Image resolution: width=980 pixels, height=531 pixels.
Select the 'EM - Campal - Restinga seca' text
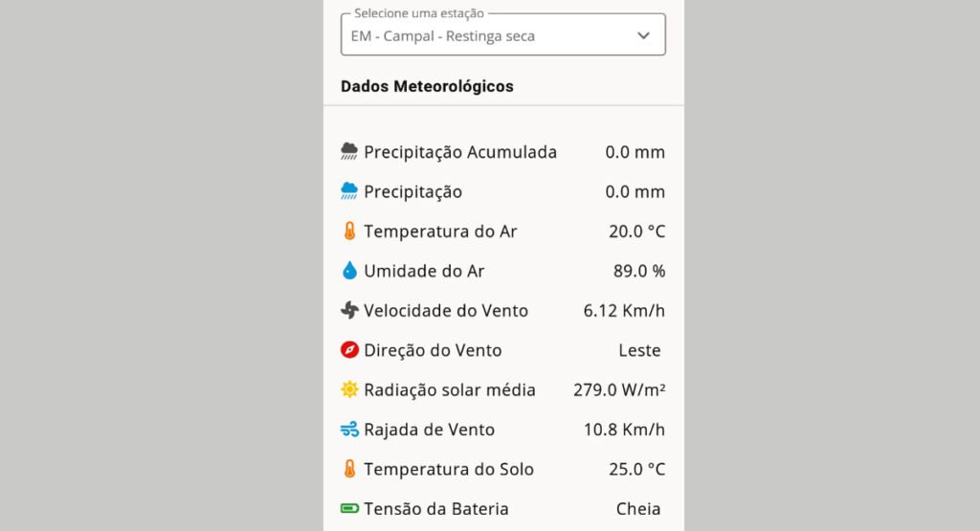[442, 36]
